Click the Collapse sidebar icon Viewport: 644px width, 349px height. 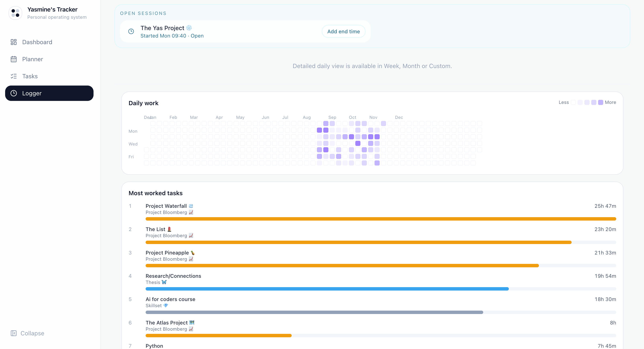[x=13, y=333]
